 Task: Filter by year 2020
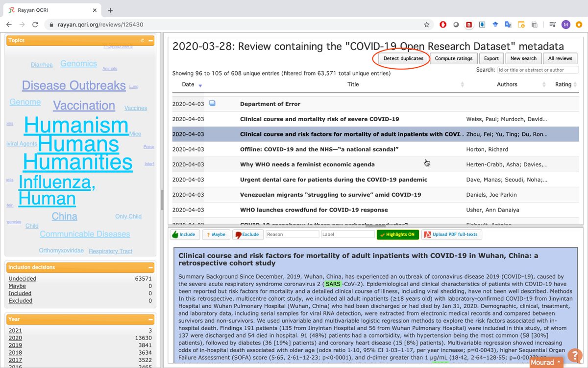point(15,338)
